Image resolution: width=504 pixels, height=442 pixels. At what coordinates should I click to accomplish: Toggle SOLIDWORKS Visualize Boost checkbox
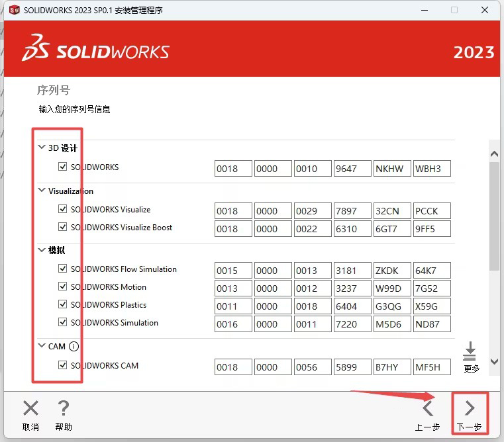coord(62,227)
